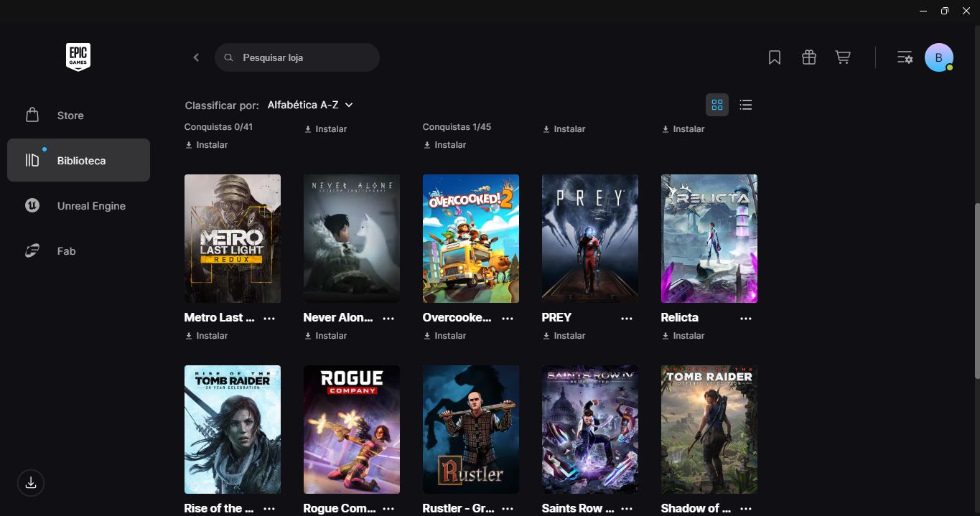Image resolution: width=980 pixels, height=516 pixels.
Task: Minimize the Epic Games Launcher window
Action: coord(922,11)
